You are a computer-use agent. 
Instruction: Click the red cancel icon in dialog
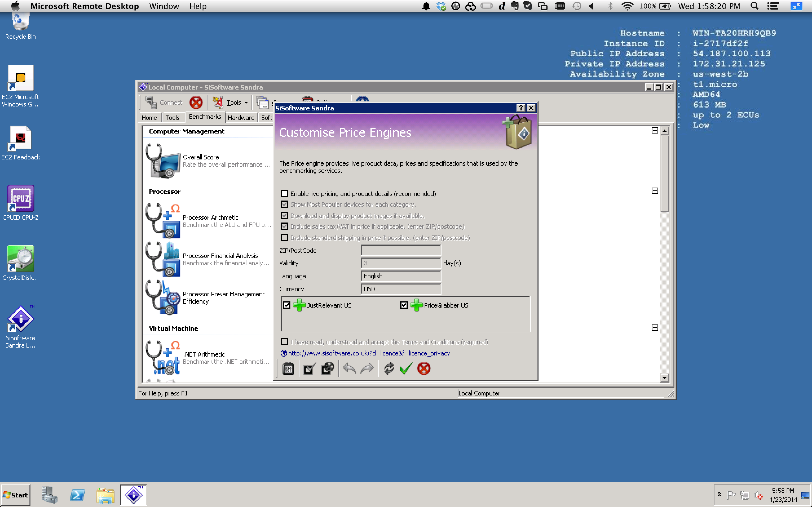[424, 368]
